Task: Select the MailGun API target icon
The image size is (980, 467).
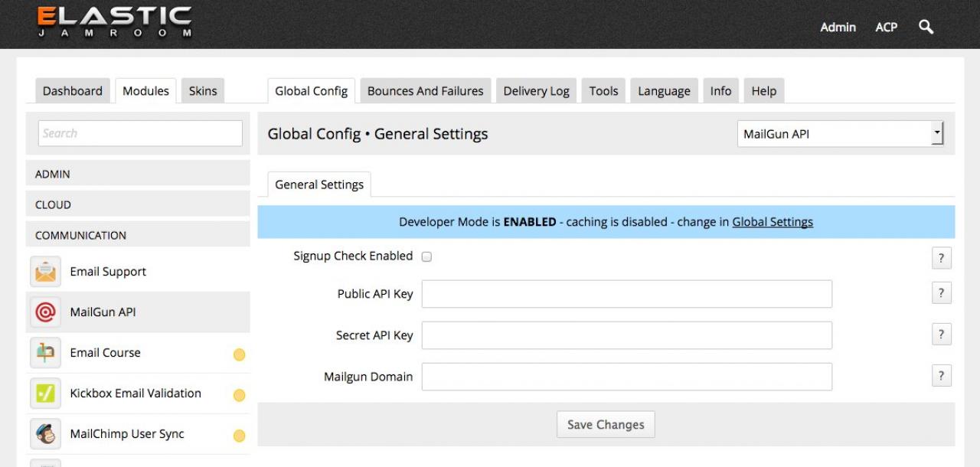Action: coord(45,312)
